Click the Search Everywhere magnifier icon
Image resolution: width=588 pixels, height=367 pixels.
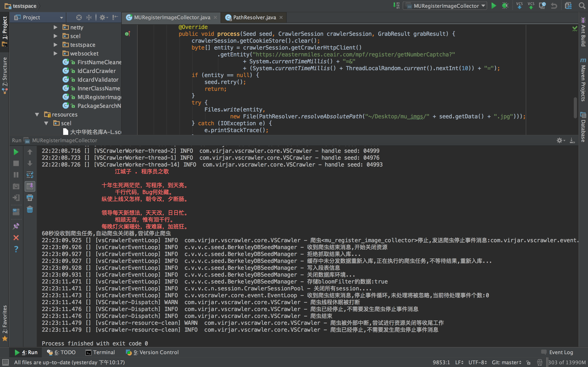[x=582, y=6]
